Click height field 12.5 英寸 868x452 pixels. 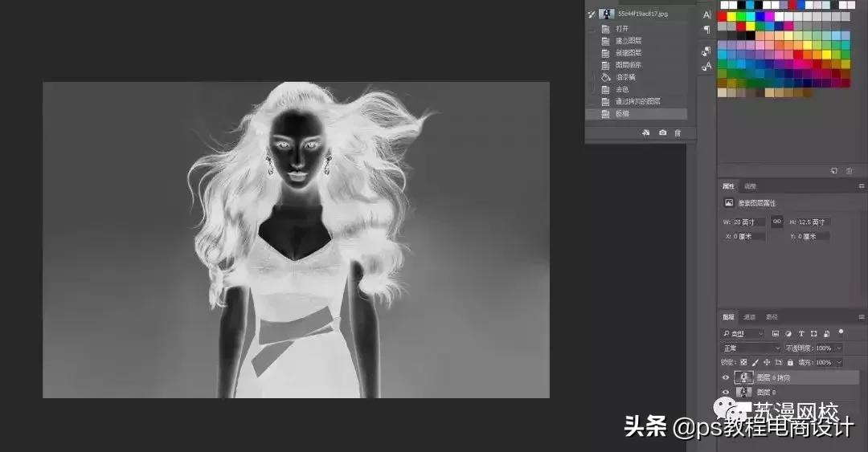813,222
